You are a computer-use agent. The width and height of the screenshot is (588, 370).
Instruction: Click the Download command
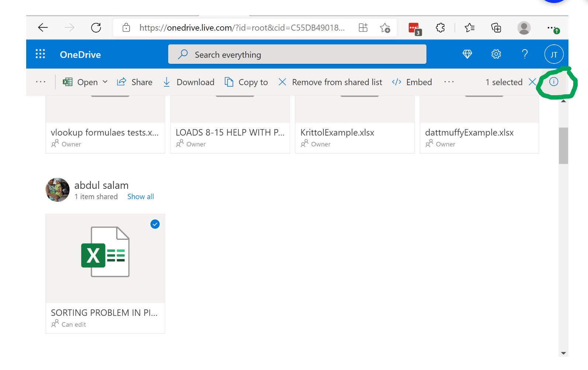(x=188, y=82)
